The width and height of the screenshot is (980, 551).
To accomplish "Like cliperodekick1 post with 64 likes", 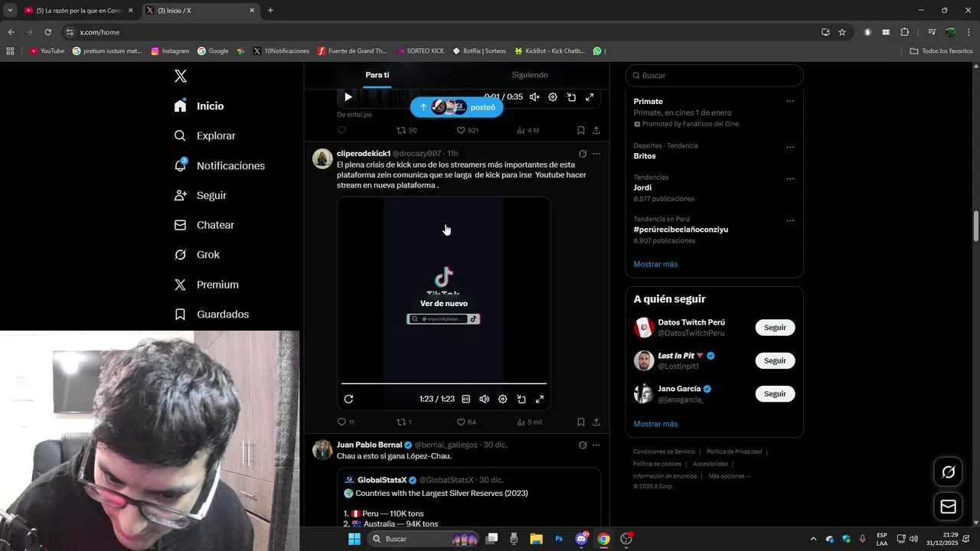I will [466, 422].
